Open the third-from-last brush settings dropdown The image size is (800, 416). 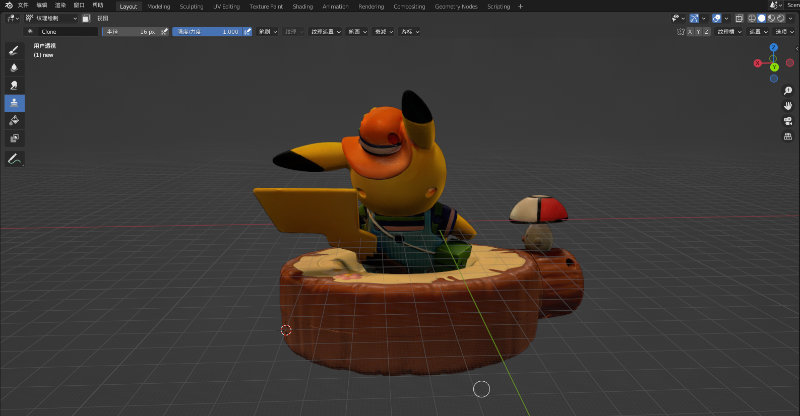point(357,32)
